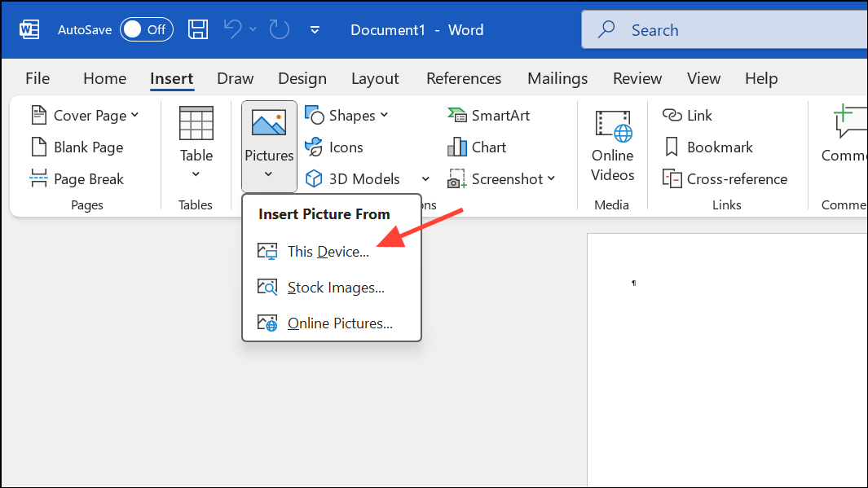Open the Undo history dropdown arrow
Screen dimensions: 868x488
click(x=251, y=29)
